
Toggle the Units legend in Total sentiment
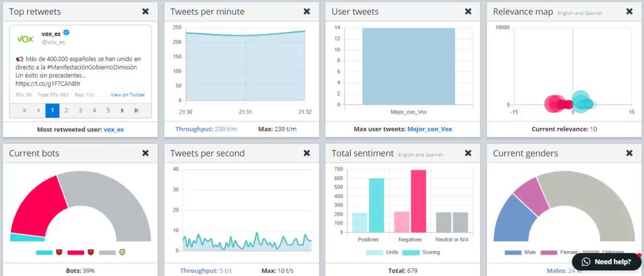point(382,252)
